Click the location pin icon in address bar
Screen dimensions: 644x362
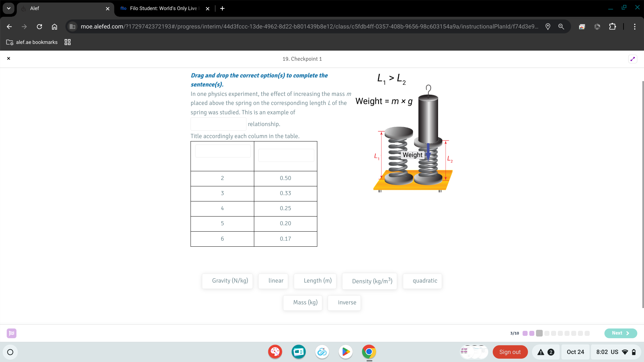(548, 26)
